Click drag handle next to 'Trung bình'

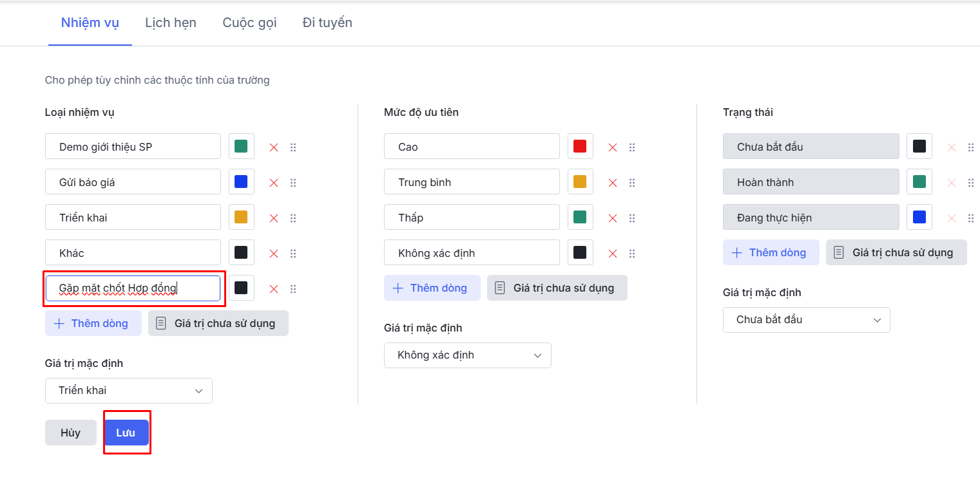(x=632, y=183)
